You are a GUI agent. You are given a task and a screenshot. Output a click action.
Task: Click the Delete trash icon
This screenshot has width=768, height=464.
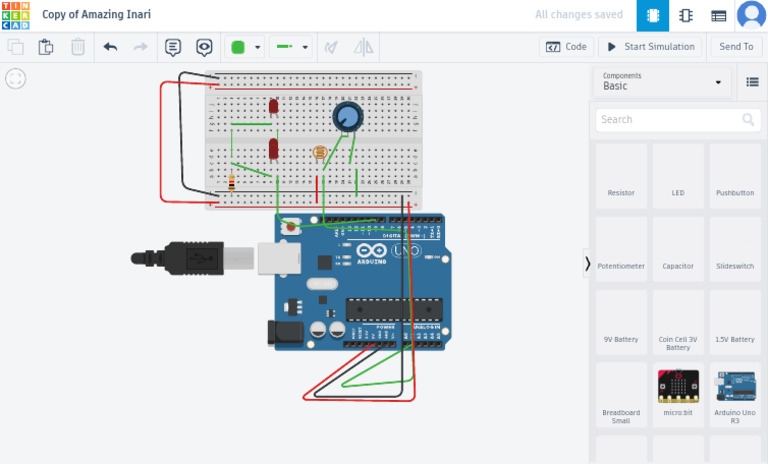pos(78,47)
